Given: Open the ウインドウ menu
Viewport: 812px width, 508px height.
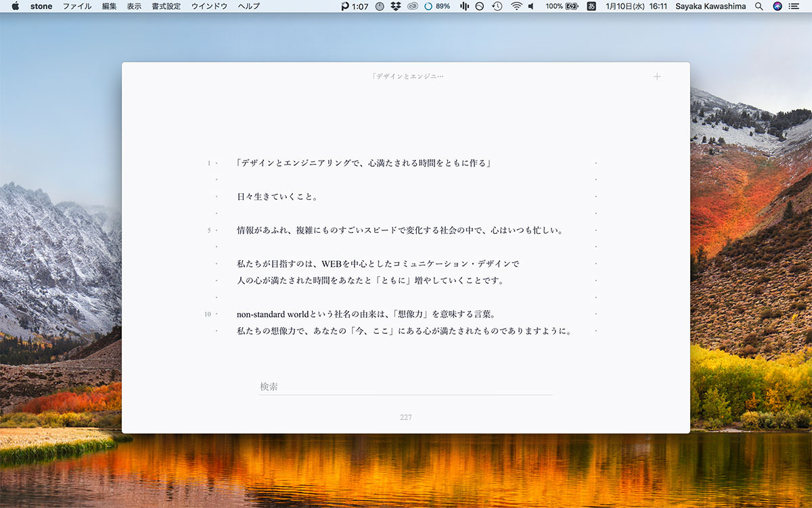Looking at the screenshot, I should point(209,6).
